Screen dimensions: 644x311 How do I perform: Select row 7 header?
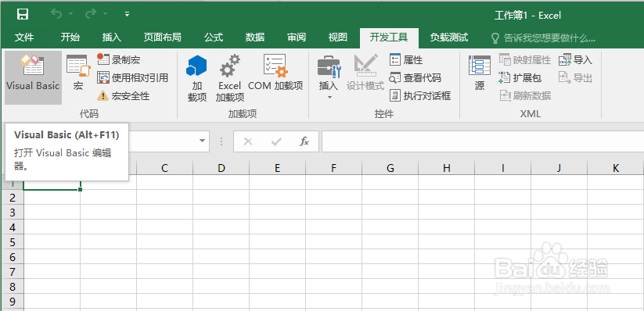click(12, 272)
